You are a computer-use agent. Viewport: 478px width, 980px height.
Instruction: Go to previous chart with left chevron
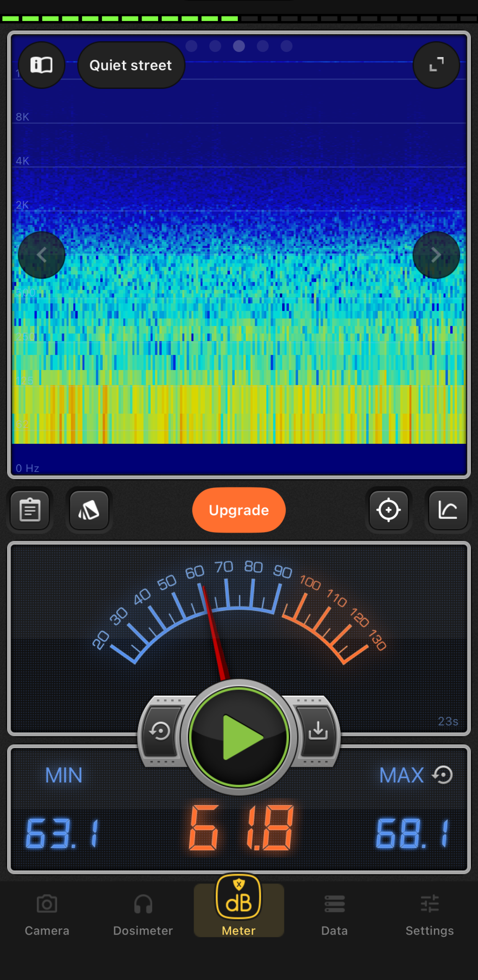pos(42,255)
